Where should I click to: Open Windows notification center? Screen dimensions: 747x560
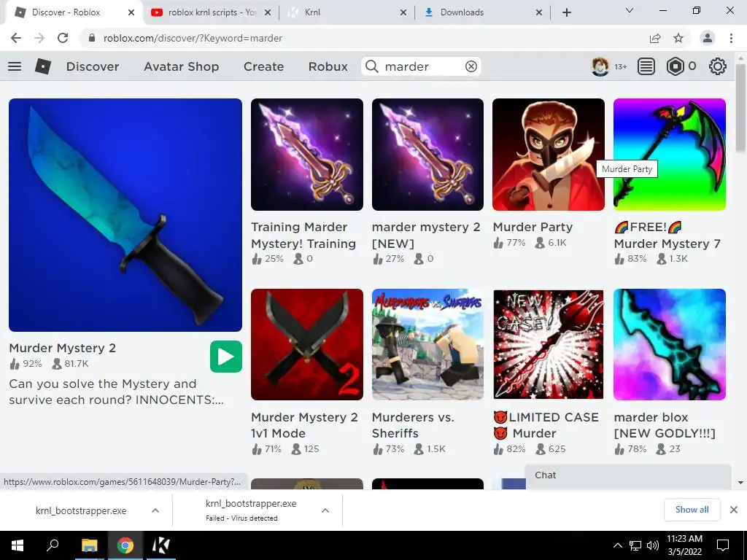[x=723, y=545]
